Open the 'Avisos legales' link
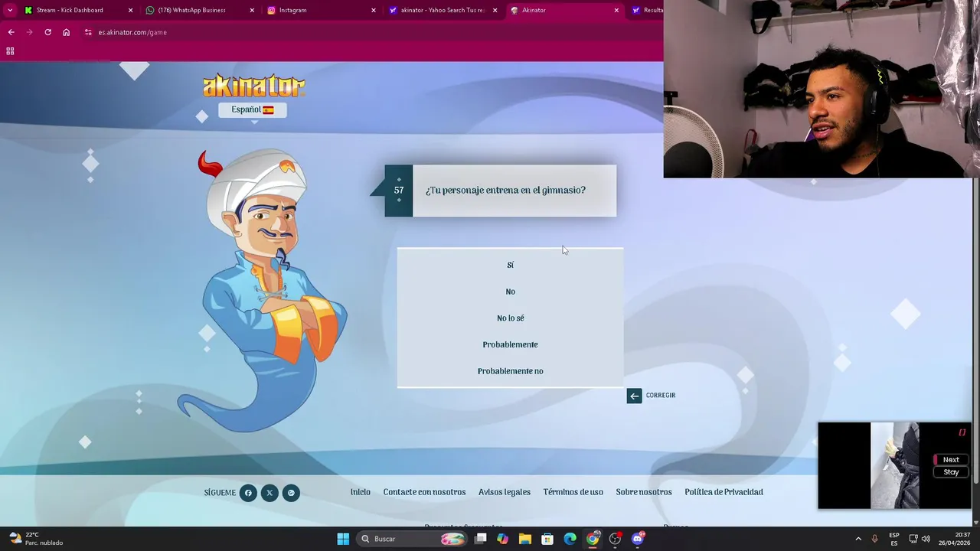The width and height of the screenshot is (980, 551). coord(505,492)
